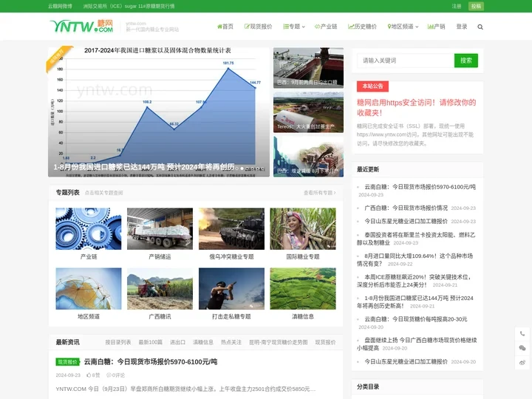532x399 pixels.
Task: Open article 云南白糖: 今日现货市场报价5970-6100元/吨 headline
Action: [x=151, y=362]
